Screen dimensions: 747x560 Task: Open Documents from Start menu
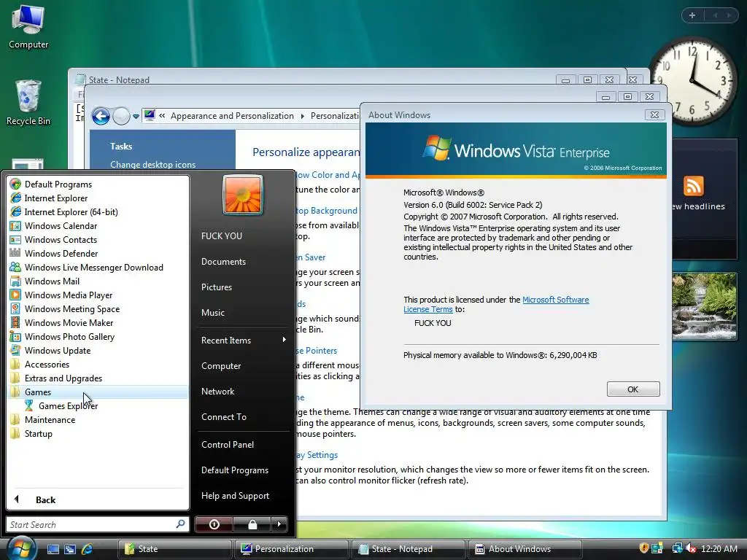[x=223, y=262]
